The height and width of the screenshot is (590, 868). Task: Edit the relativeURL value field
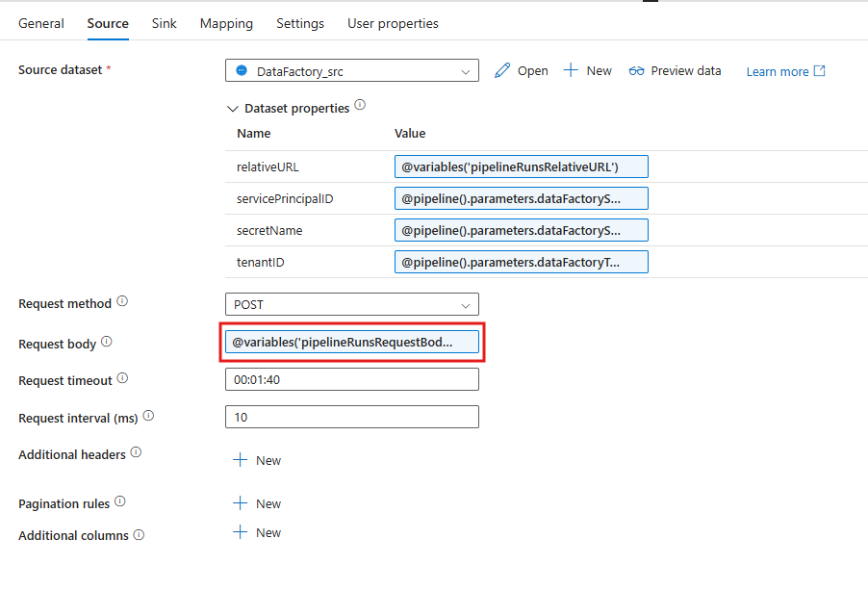[x=521, y=166]
